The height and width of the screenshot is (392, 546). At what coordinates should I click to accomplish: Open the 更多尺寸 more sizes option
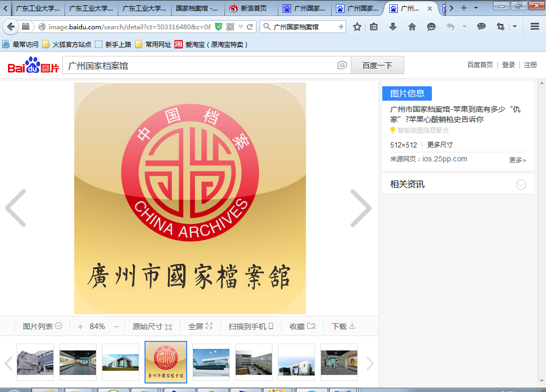[x=440, y=145]
